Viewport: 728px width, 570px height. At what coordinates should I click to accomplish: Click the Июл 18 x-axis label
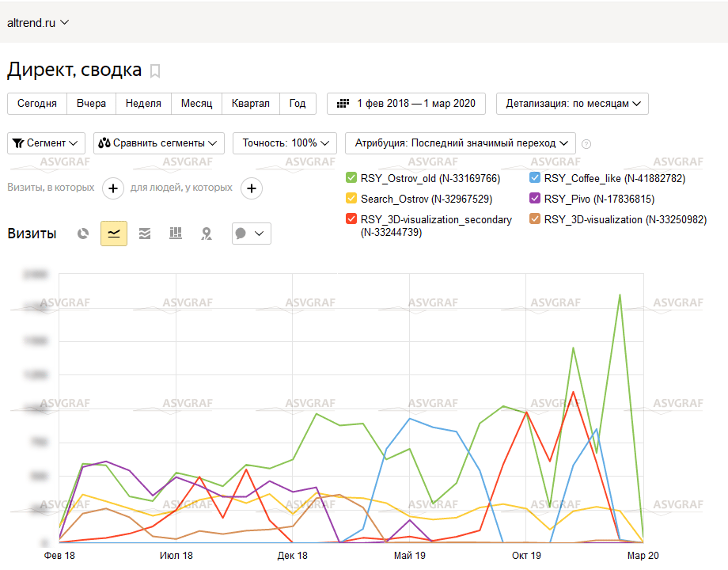[x=176, y=556]
